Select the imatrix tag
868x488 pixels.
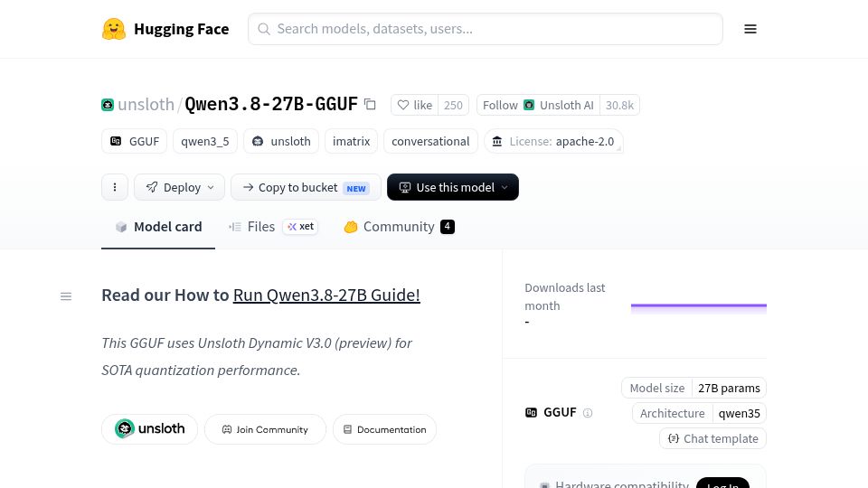pos(351,141)
